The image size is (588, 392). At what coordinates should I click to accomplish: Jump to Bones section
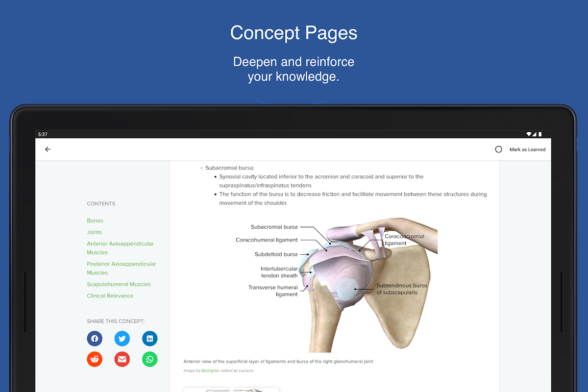95,220
